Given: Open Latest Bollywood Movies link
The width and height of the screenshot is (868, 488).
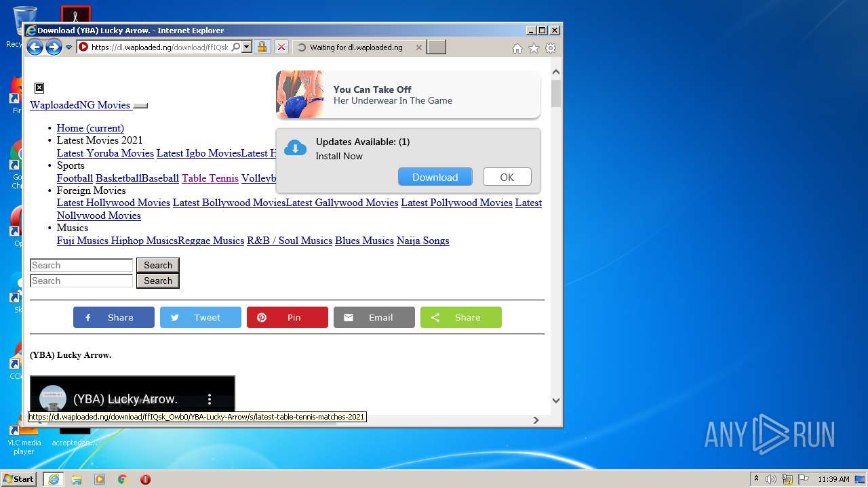Looking at the screenshot, I should pyautogui.click(x=229, y=203).
